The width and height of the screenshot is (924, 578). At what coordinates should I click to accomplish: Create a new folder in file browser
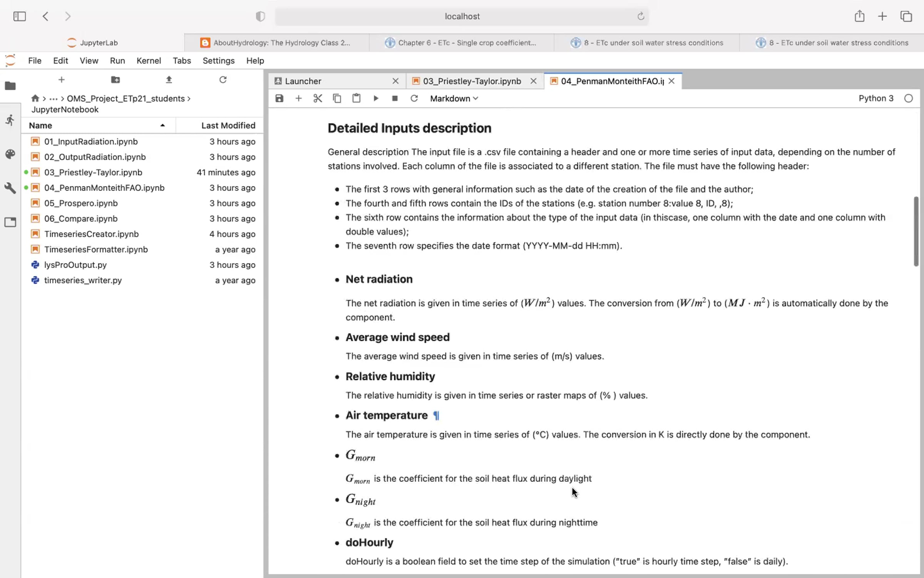point(115,80)
